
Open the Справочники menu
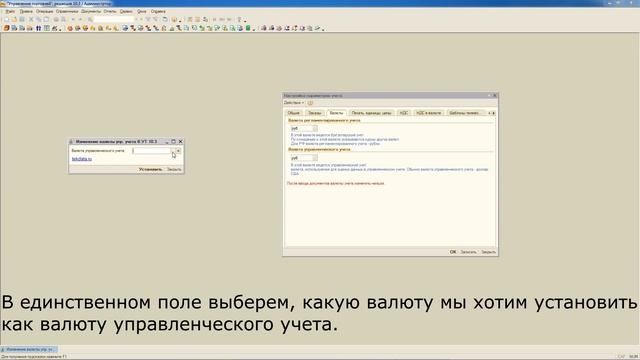[67, 11]
